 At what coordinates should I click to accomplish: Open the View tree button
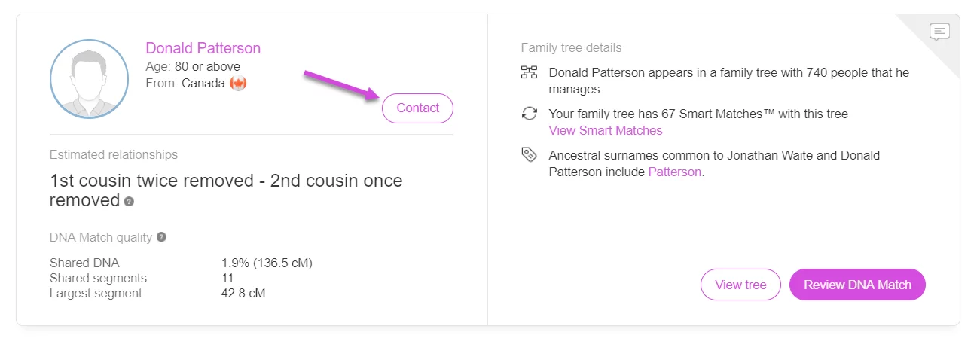pos(740,285)
